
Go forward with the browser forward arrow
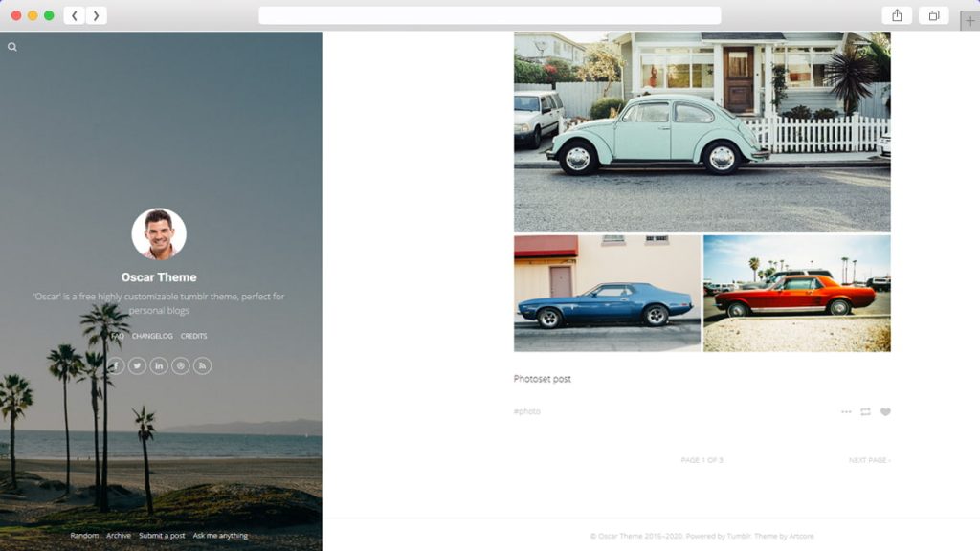tap(97, 15)
